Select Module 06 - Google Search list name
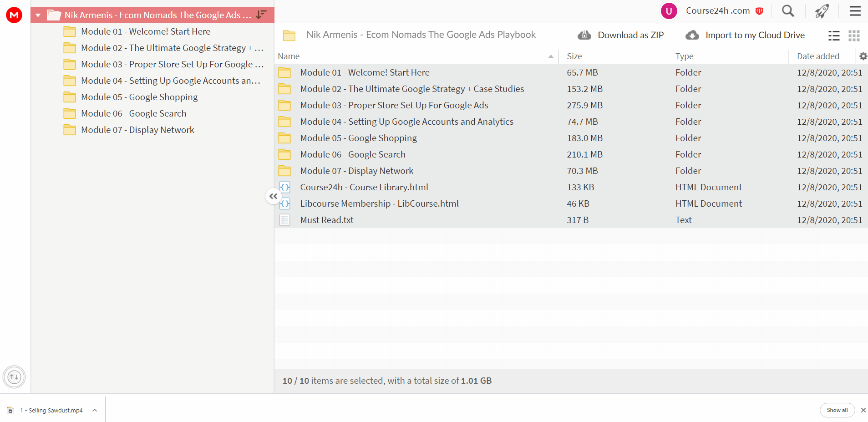The height and width of the screenshot is (422, 868). tap(353, 154)
